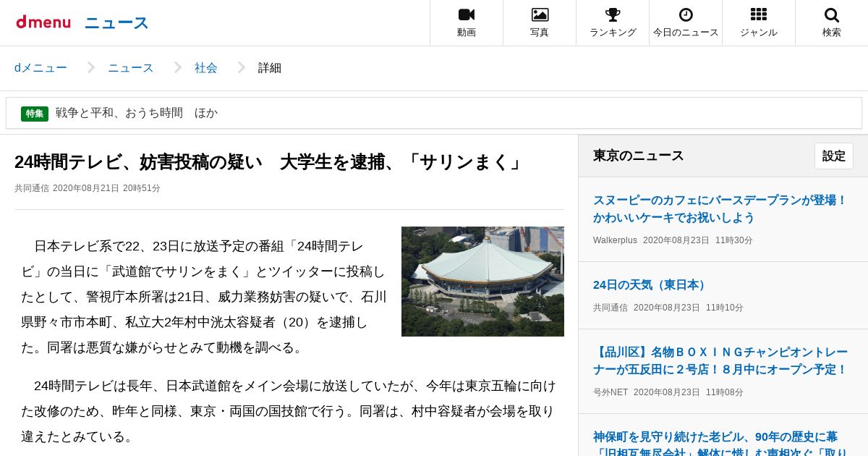The height and width of the screenshot is (456, 868).
Task: Click 共同通信 2020年08月21日 20時51分 byline
Action: (88, 188)
